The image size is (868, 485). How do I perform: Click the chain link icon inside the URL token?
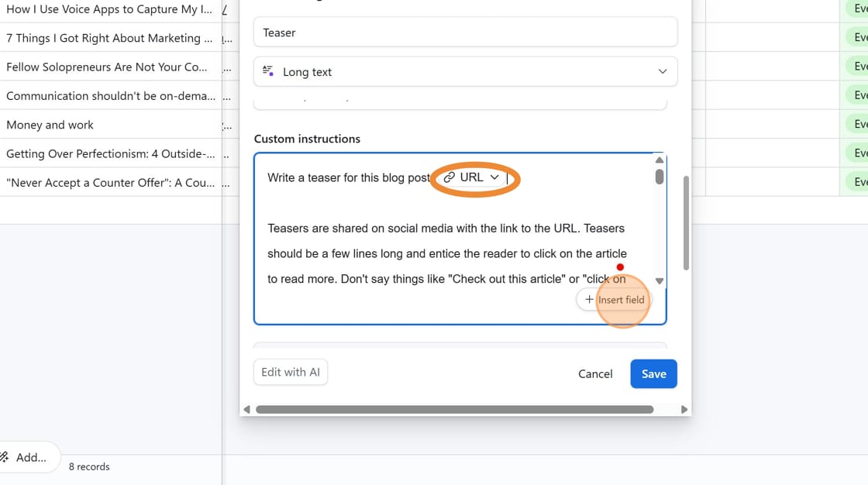tap(448, 177)
